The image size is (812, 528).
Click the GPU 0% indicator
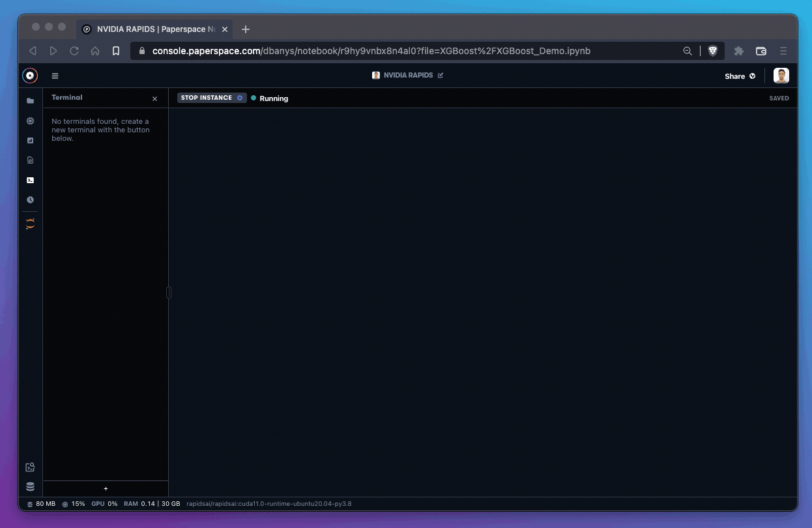[x=104, y=504]
